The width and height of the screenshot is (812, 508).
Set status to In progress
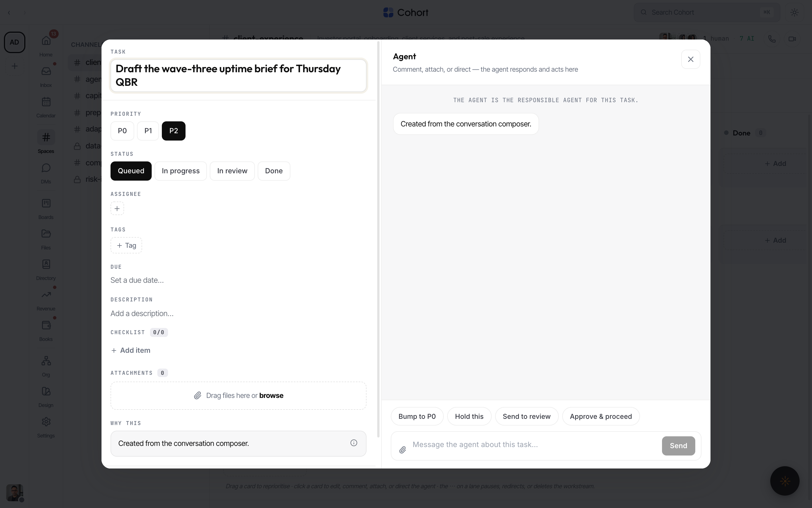tap(180, 171)
